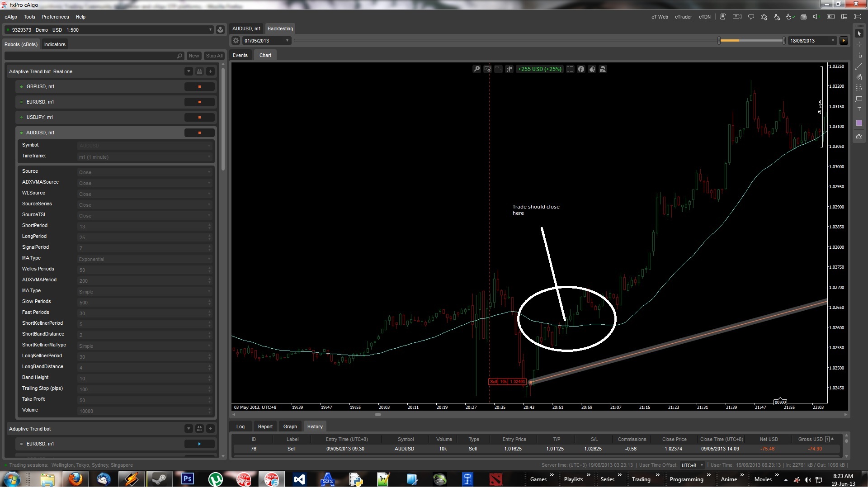Stop the EURUSD, m1 robot instance
868x488 pixels.
(199, 102)
